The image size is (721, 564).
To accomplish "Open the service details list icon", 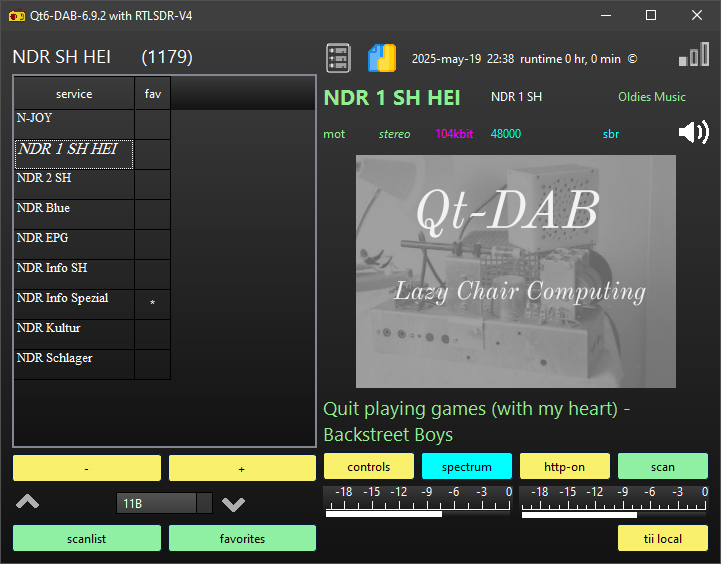I will click(338, 58).
